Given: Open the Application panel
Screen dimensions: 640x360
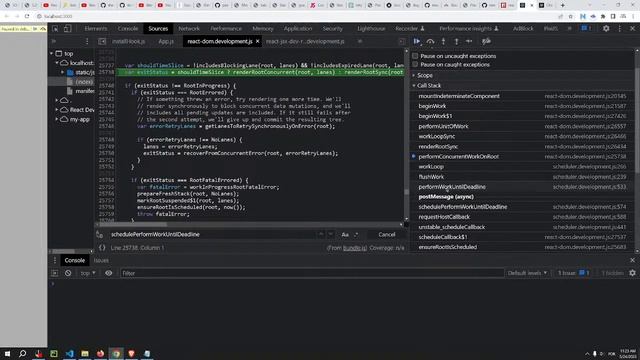Looking at the screenshot, I should pyautogui.click(x=298, y=29).
